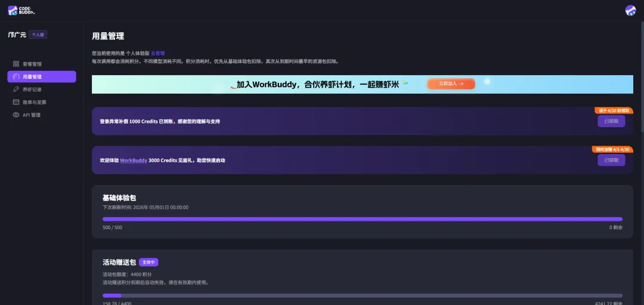Click the 活动赠送包 progress bar
Image resolution: width=644 pixels, height=305 pixels.
363,295
